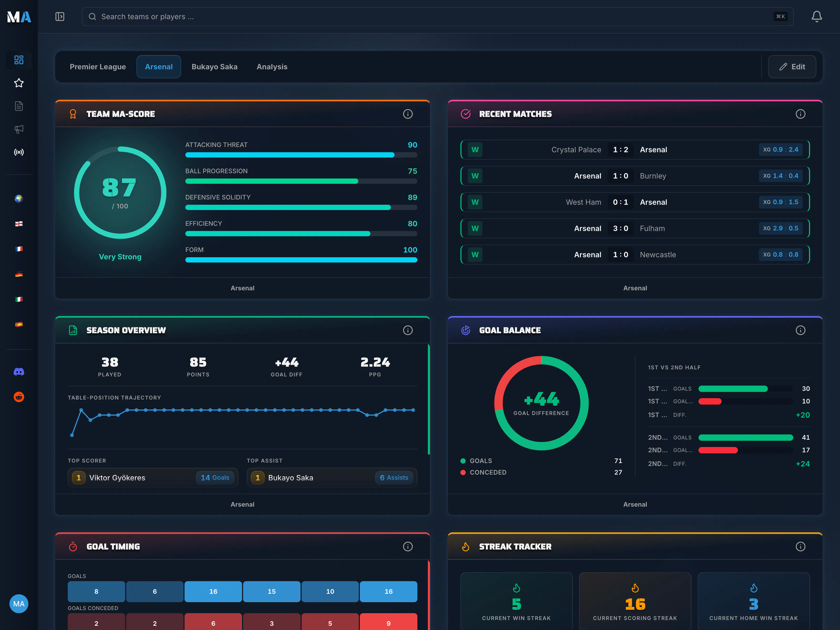
Task: Open the MA user avatar
Action: click(x=19, y=604)
